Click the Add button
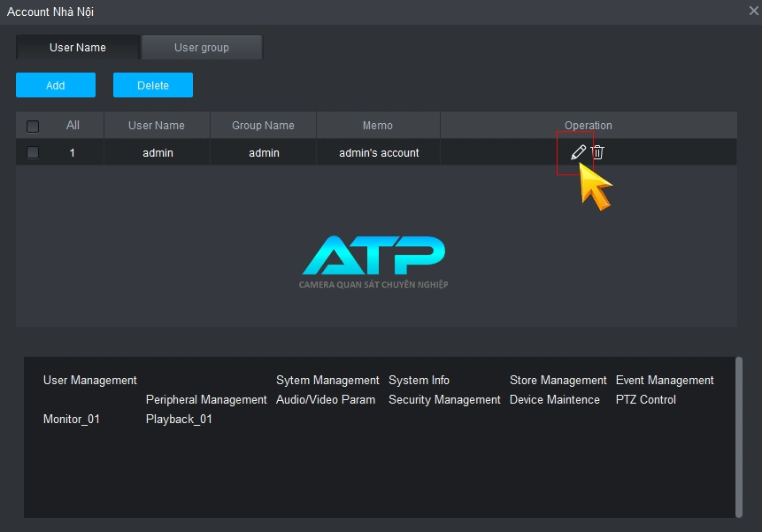Image resolution: width=762 pixels, height=532 pixels. coord(56,85)
